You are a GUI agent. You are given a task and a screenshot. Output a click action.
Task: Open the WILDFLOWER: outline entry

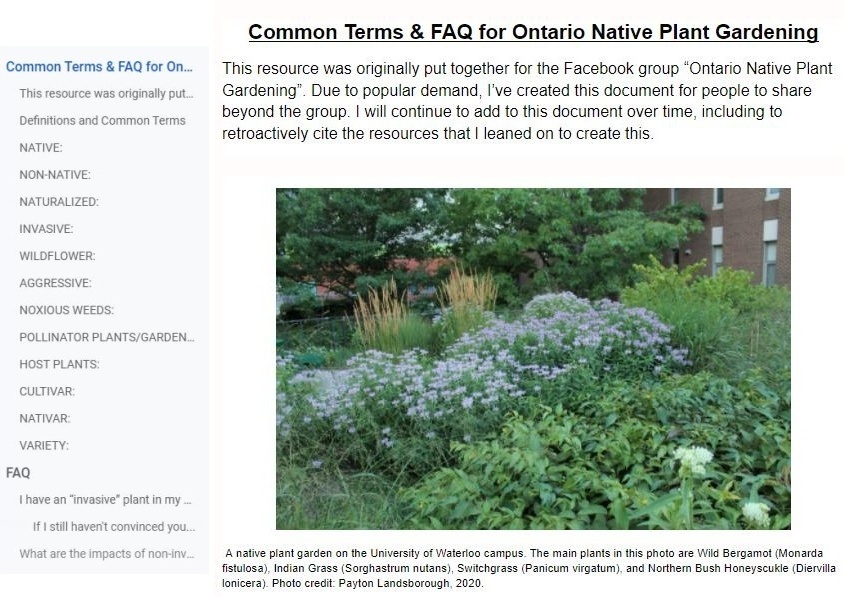57,256
